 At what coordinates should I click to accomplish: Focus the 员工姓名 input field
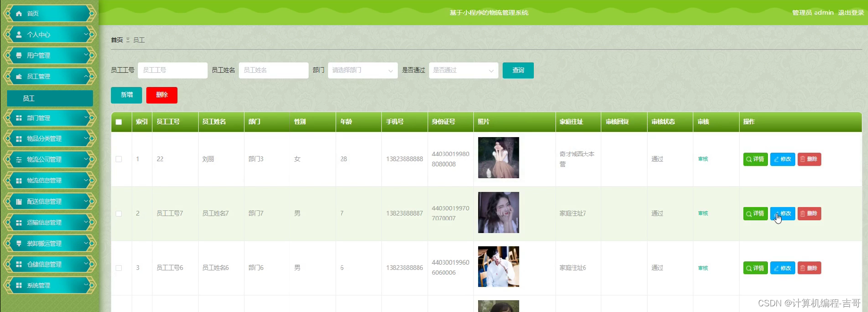click(274, 70)
